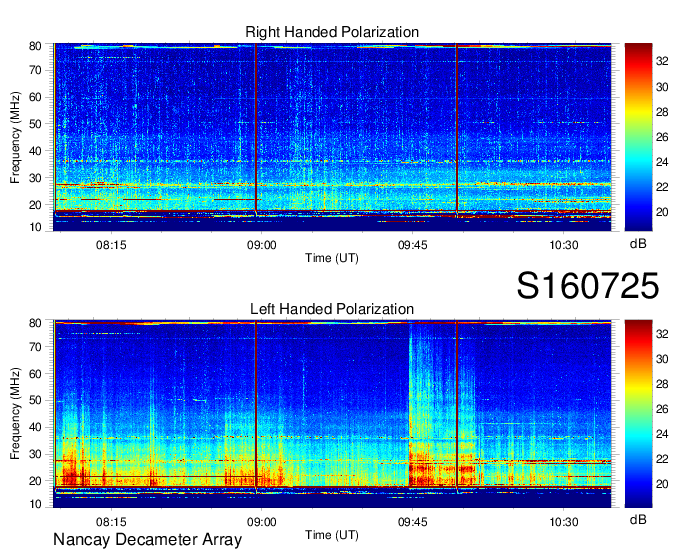Click the 10:30 tick label under the top plot
Screen dimensions: 680x552
[x=564, y=245]
